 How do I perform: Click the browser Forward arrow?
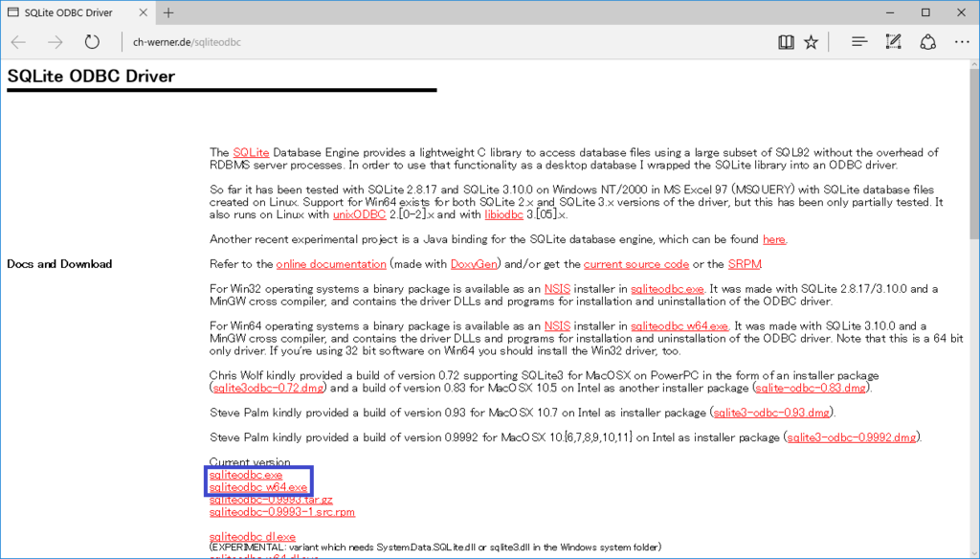56,42
